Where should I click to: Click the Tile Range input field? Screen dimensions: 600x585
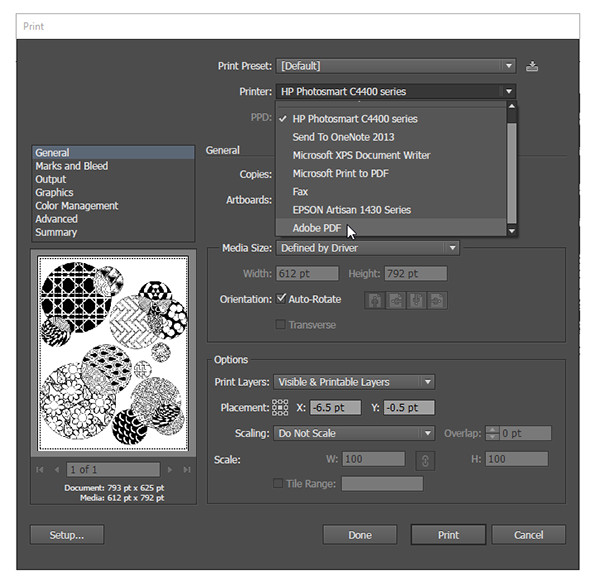click(382, 484)
